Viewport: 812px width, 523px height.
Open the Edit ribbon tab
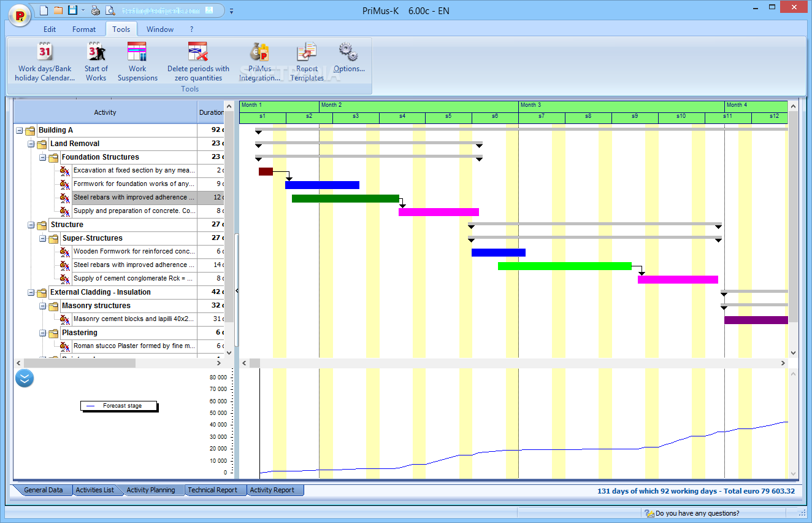tap(50, 29)
